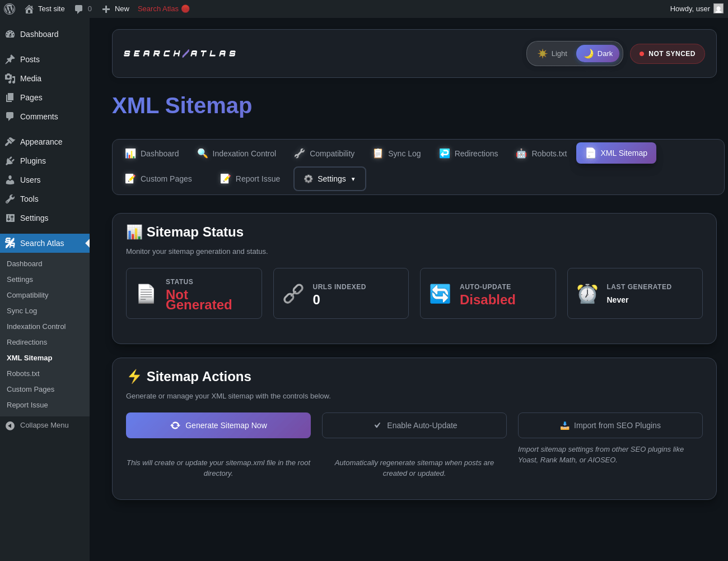Viewport: 728px width, 561px height.
Task: Open the Settings submenu under Search Atlas
Action: [x=45, y=280]
